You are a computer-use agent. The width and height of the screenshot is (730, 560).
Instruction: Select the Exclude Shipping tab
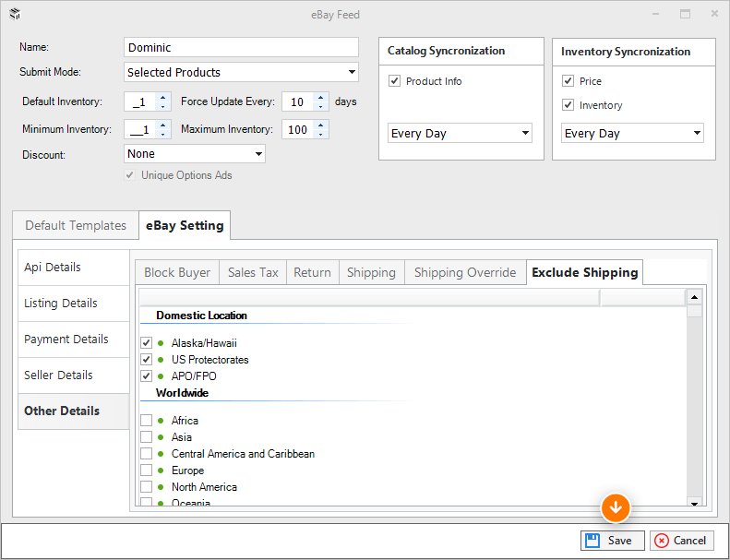click(x=585, y=273)
